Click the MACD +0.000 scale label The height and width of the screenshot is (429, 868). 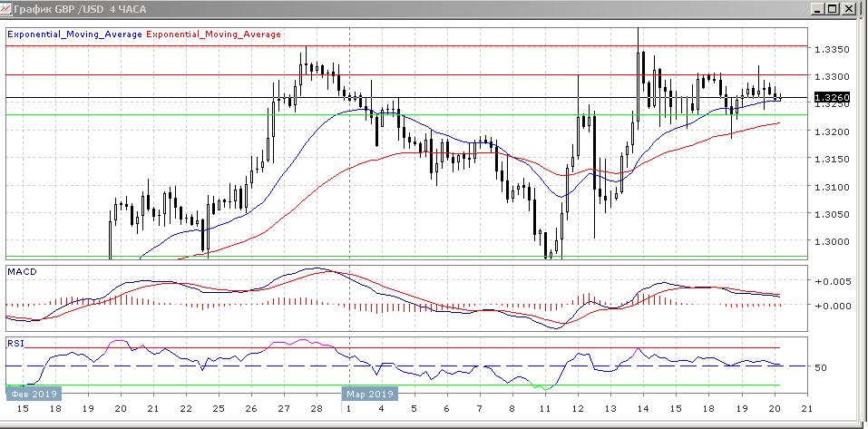(x=833, y=306)
